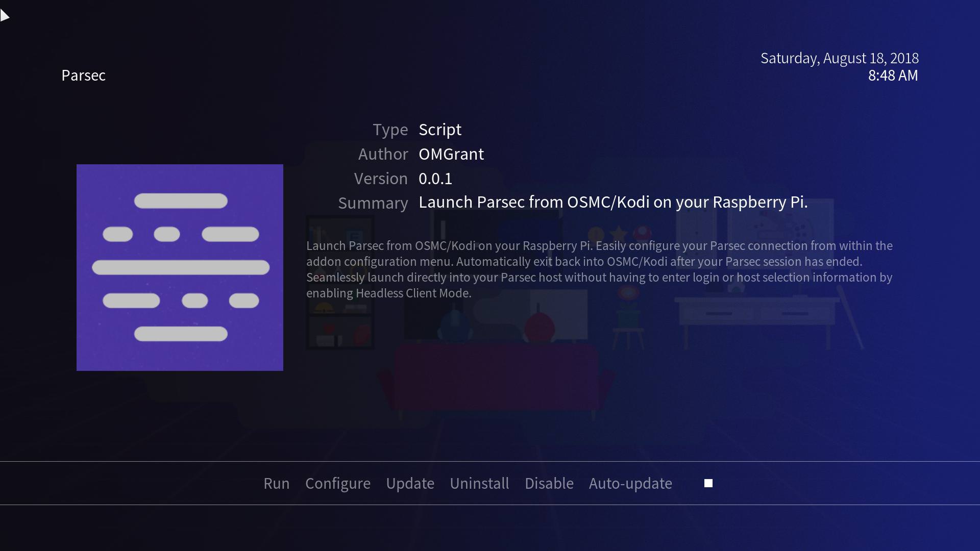Click the Configure button for Parsec
The image size is (980, 551).
pos(337,483)
